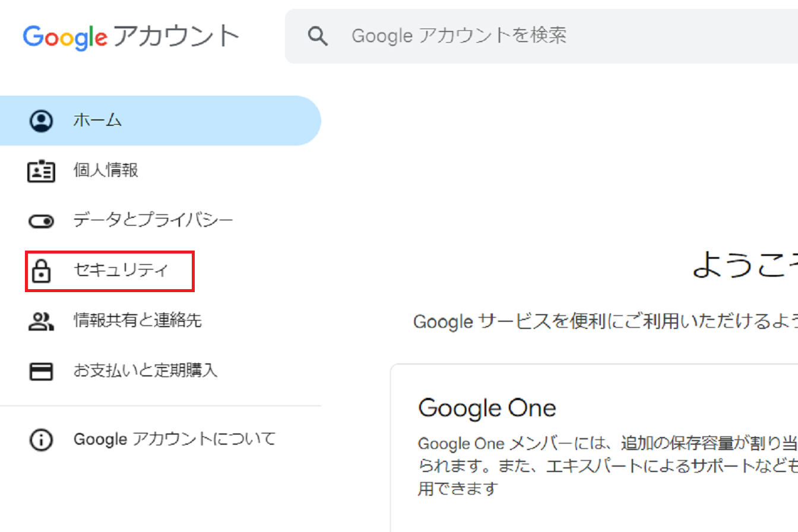This screenshot has height=532, width=798.
Task: Click the お支払いと定期購入 credit card icon
Action: 41,372
